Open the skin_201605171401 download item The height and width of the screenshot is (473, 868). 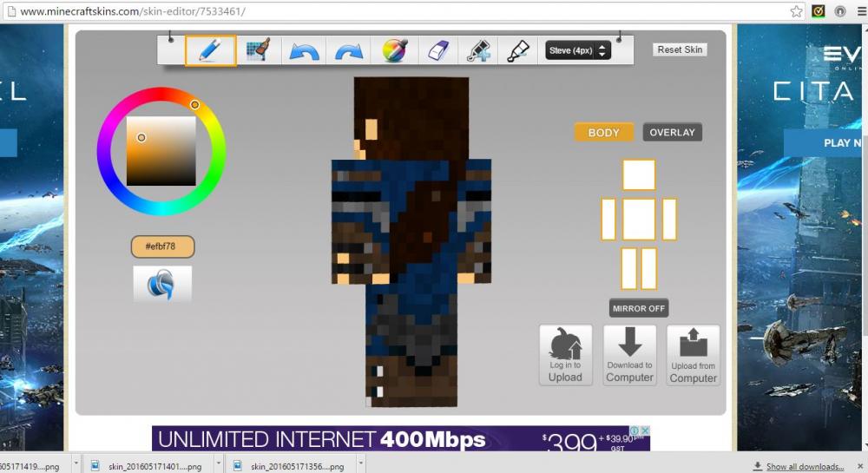(x=148, y=466)
